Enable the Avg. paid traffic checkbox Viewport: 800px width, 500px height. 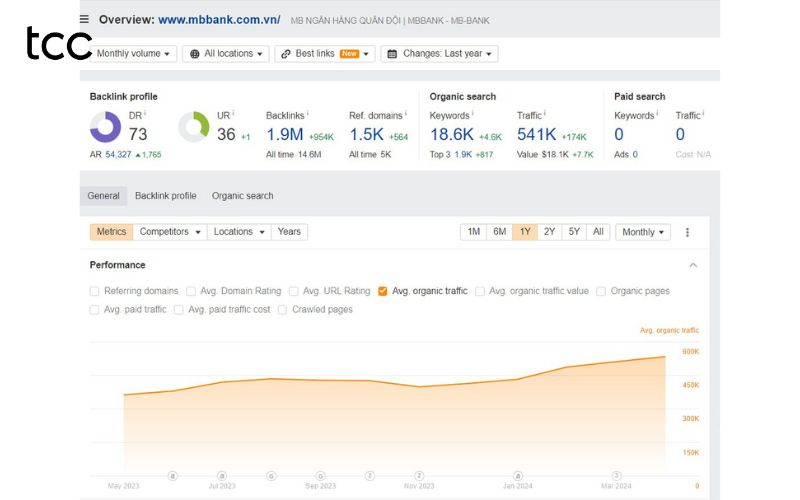94,310
